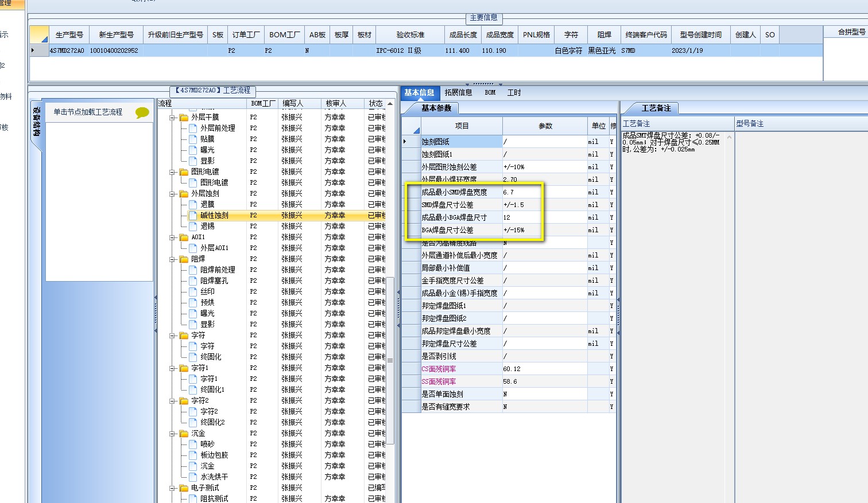Click the 外层前处理 document icon

(x=193, y=128)
